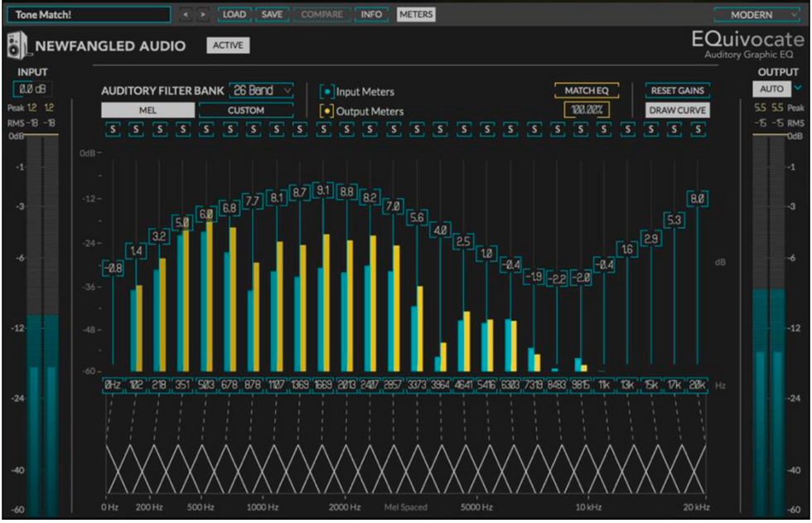Select the MEL band spacing mode

tap(147, 109)
